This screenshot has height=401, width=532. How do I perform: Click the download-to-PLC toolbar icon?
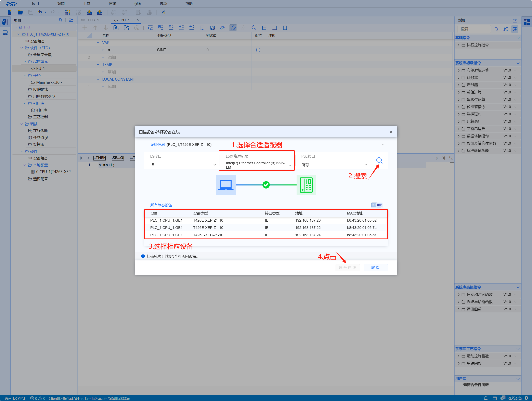tap(89, 12)
